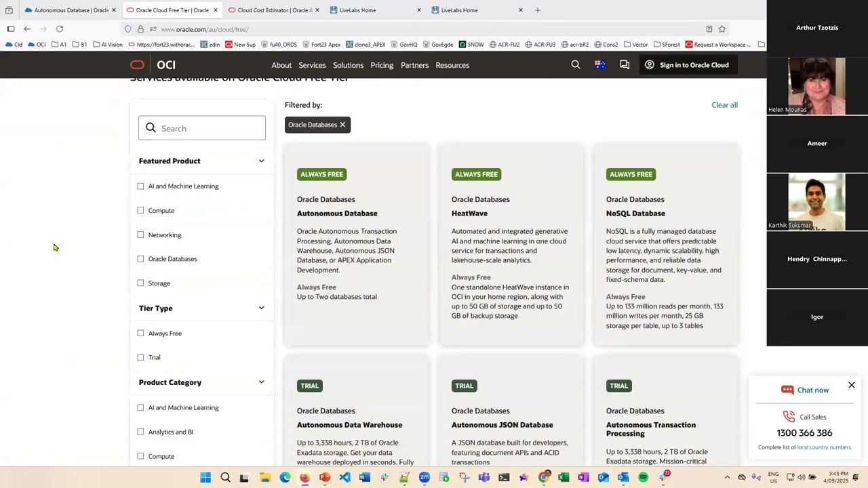Screen dimensions: 868x488
Task: Open the Fort23 Apex bookmark
Action: [x=321, y=45]
